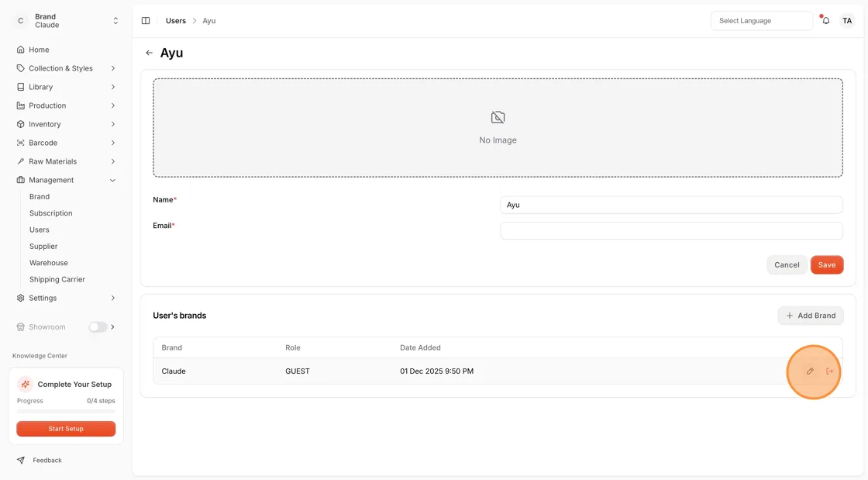Save the user changes
This screenshot has width=868, height=480.
[826, 264]
